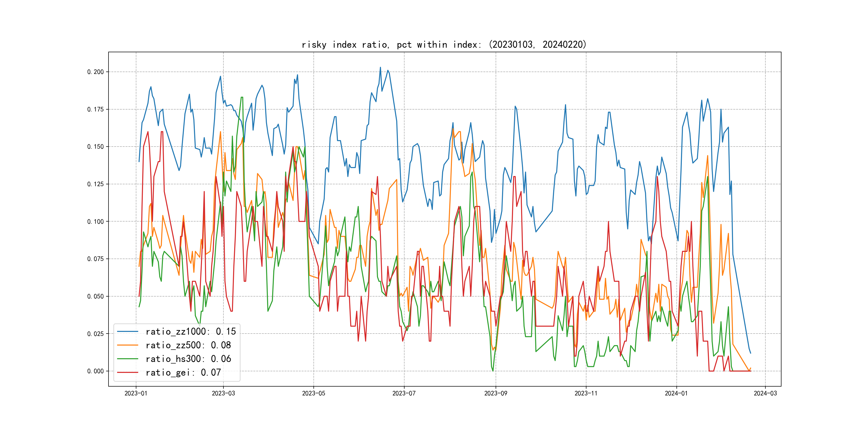Click the chart title text
The width and height of the screenshot is (868, 434).
[x=444, y=44]
